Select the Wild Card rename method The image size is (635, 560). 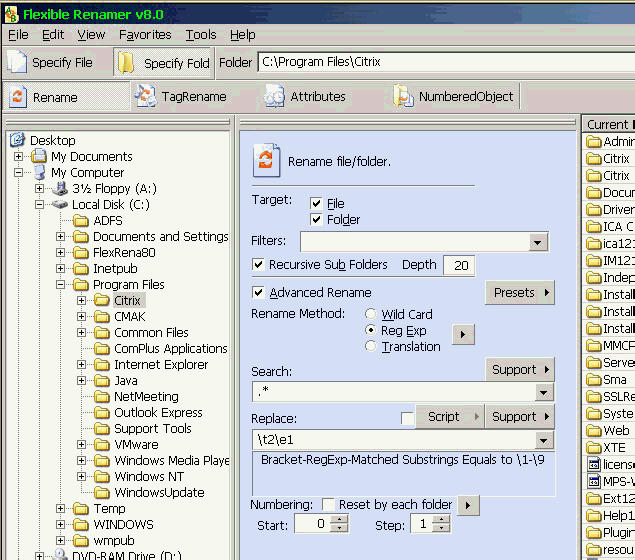click(x=371, y=314)
